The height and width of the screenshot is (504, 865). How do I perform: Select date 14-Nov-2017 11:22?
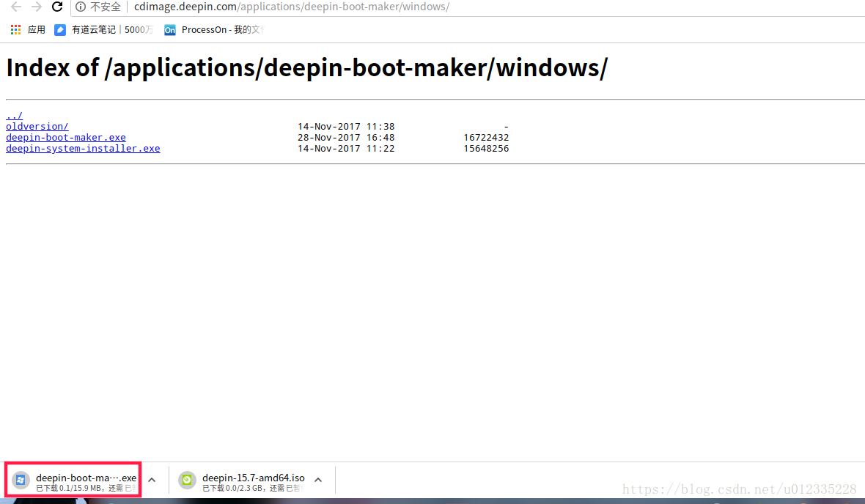coord(346,148)
